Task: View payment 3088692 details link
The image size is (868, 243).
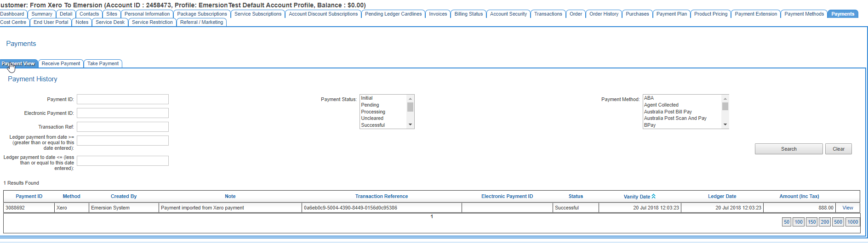Action: [847, 208]
